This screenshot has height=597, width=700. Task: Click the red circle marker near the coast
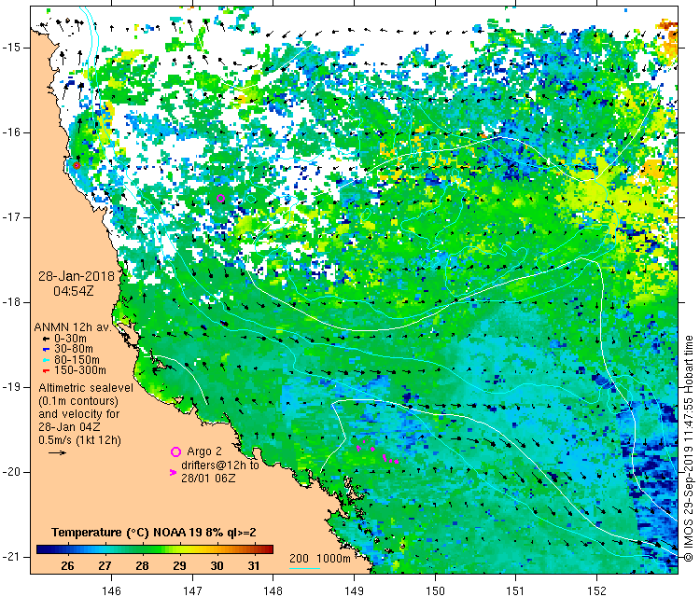[77, 165]
